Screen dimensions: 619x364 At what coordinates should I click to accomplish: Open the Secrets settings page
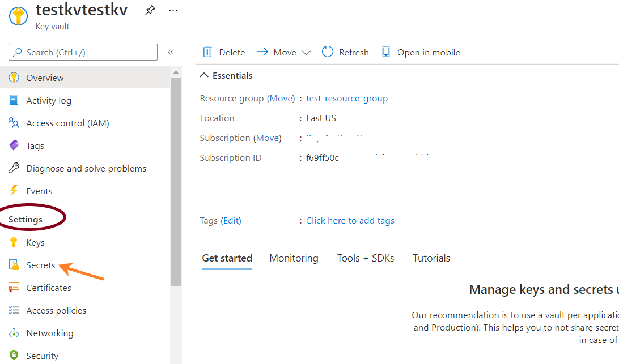click(40, 265)
